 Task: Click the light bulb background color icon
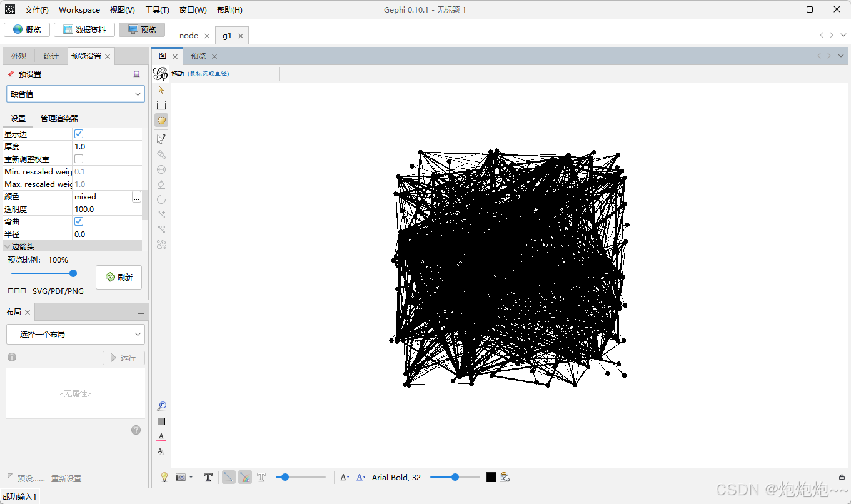[164, 477]
